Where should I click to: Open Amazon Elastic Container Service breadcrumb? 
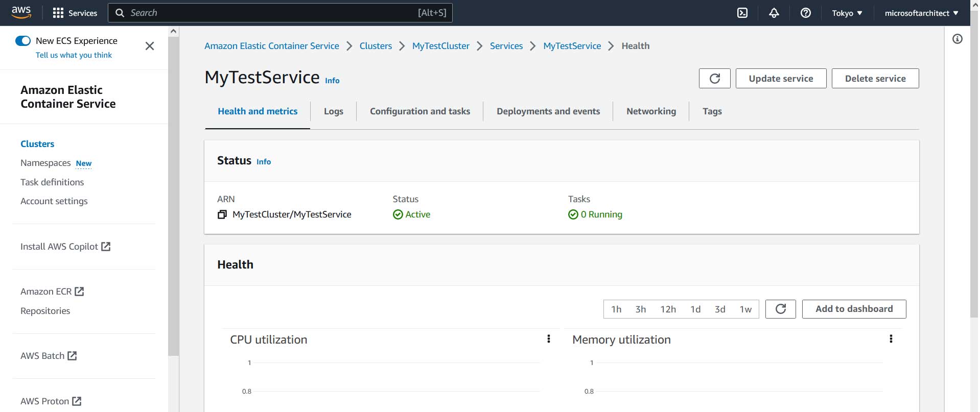click(x=272, y=46)
